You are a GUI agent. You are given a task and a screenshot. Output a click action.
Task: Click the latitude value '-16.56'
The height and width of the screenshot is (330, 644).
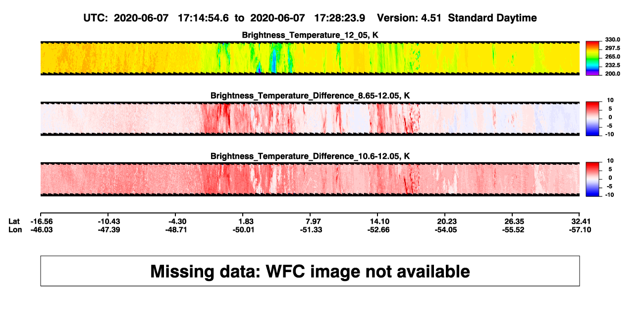43,221
